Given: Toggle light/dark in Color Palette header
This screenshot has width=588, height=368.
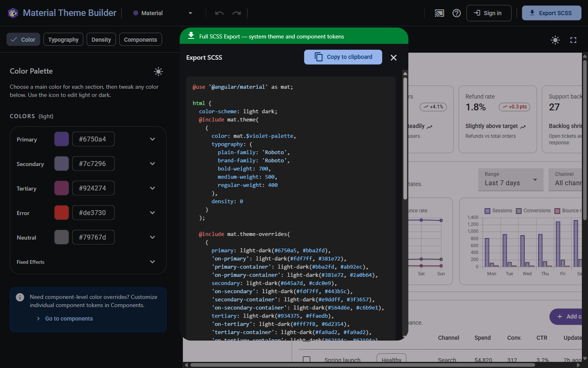Looking at the screenshot, I should click(158, 72).
